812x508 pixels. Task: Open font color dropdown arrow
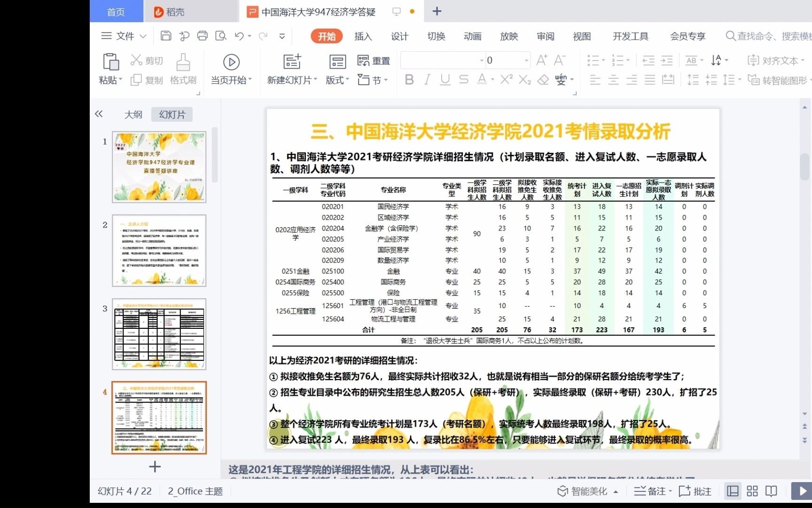pos(492,79)
